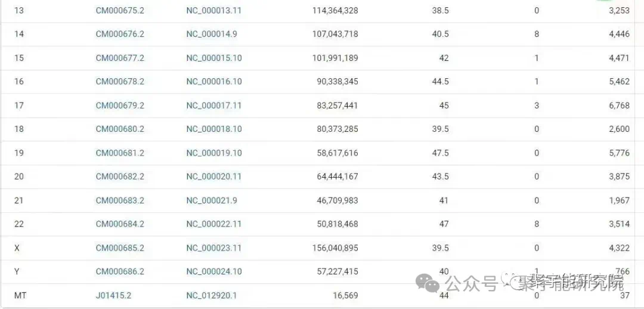Follow the NC_000022.11 link

tap(213, 224)
